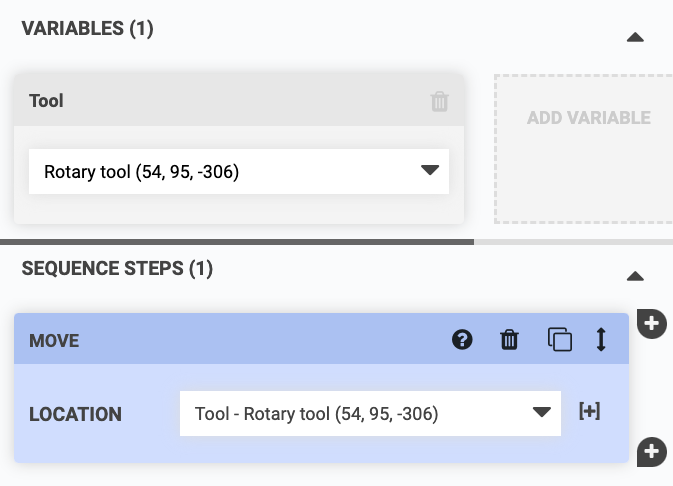
Task: Expand location options with the [+] icon
Action: 590,412
